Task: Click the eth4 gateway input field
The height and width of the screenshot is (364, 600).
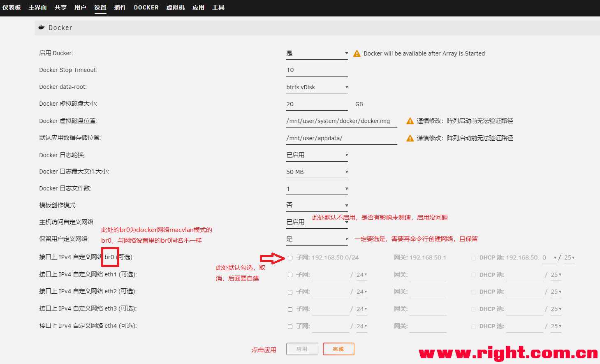Action: coord(428,326)
